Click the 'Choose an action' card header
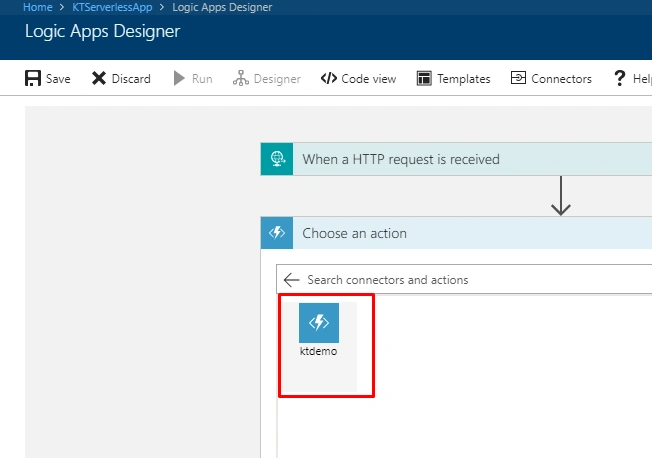This screenshot has height=458, width=652. pos(456,233)
